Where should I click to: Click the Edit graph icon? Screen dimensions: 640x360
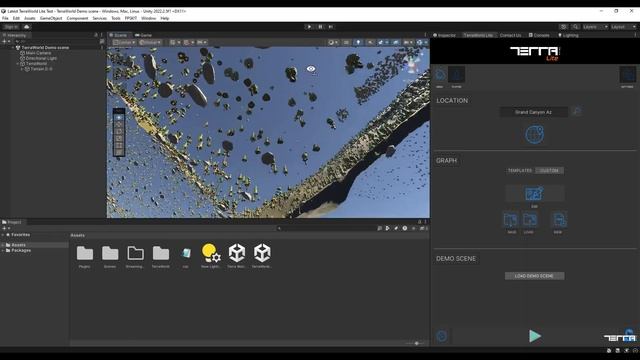[x=534, y=194]
